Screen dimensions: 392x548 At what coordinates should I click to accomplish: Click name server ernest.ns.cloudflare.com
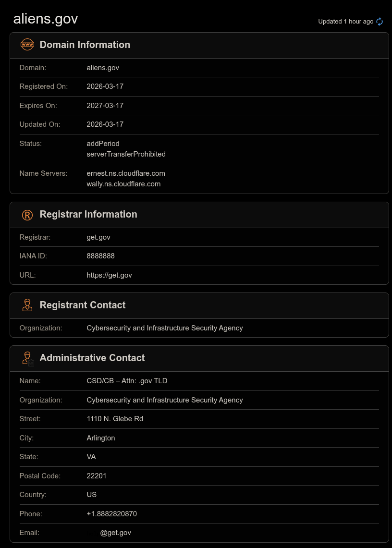126,173
